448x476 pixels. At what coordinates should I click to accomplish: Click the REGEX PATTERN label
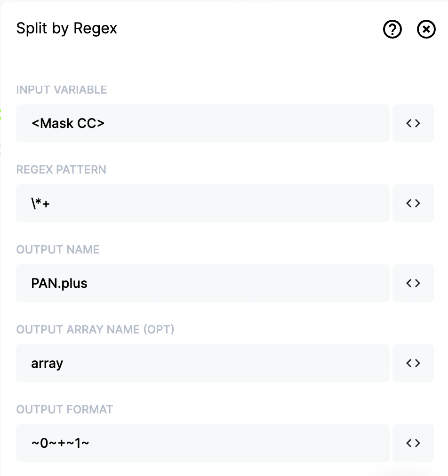61,170
